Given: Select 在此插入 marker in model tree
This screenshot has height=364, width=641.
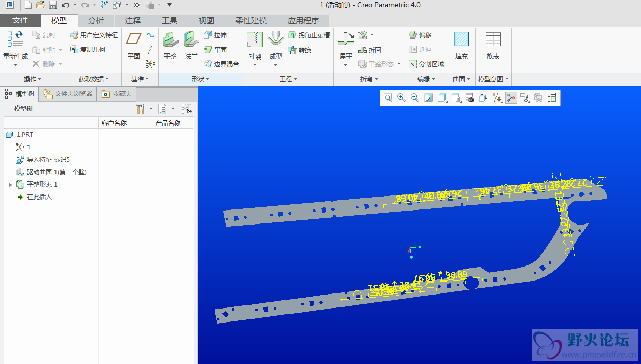Looking at the screenshot, I should [x=34, y=197].
